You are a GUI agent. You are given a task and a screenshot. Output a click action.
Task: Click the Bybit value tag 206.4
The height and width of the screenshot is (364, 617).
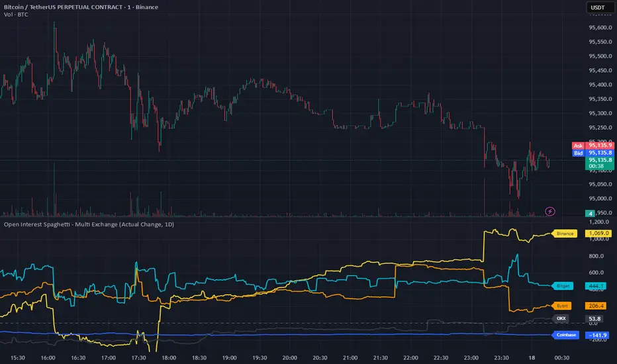coord(596,306)
